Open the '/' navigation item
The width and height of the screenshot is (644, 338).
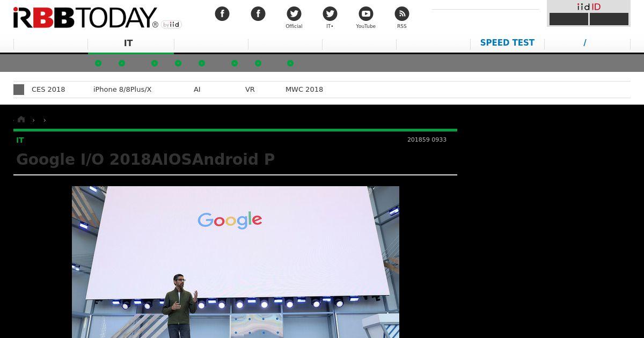585,43
